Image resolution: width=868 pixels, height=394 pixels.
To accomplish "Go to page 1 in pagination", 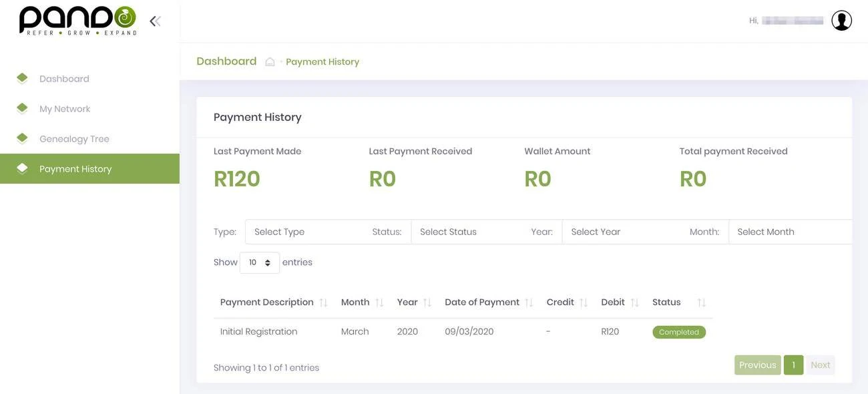I will tap(793, 365).
